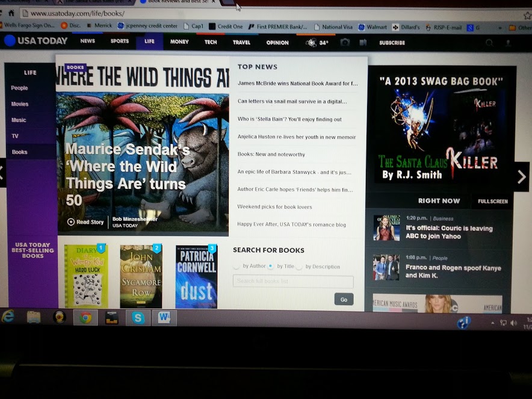Open the Amazon app on the taskbar
Viewport: 532px width, 399px height.
tap(111, 318)
